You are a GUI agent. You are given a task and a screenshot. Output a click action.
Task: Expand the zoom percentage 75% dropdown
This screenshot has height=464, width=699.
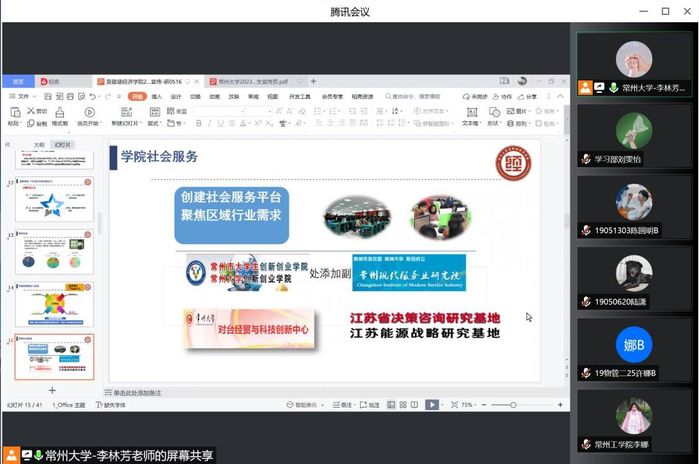[x=469, y=405]
